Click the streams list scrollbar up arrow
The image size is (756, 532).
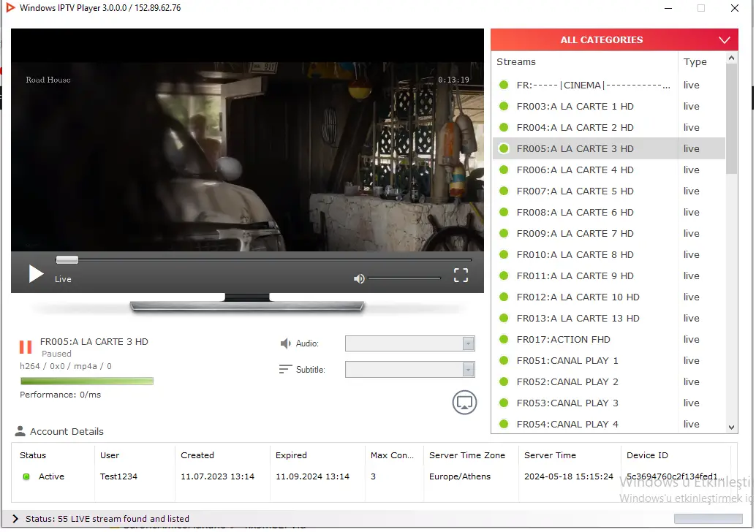point(733,58)
